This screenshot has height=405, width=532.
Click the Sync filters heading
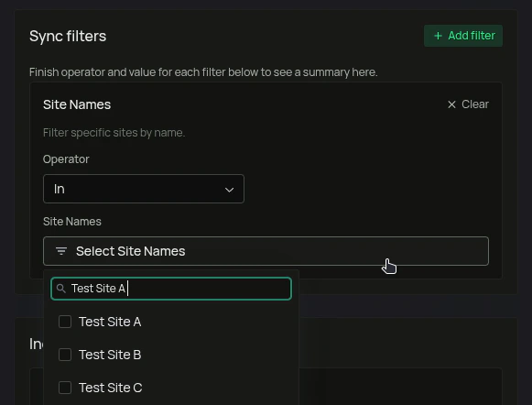click(68, 36)
